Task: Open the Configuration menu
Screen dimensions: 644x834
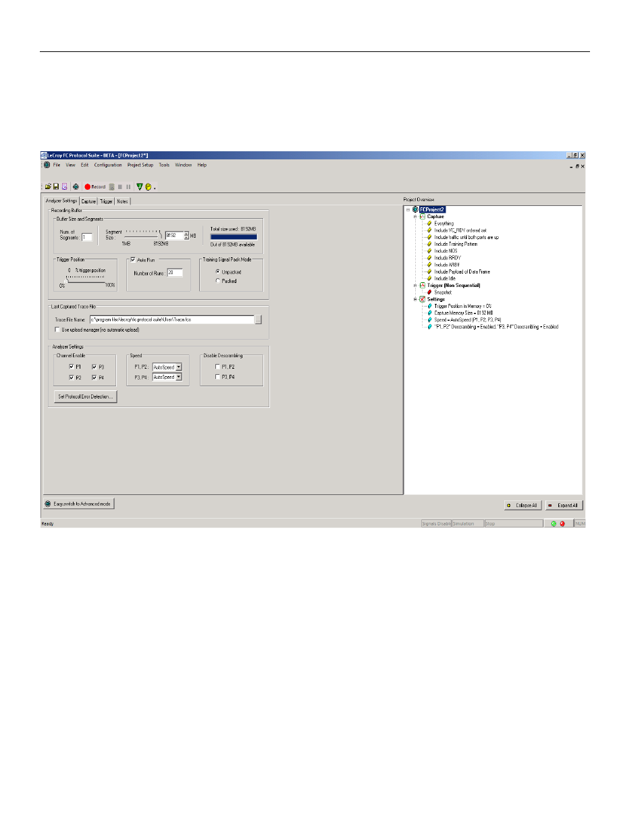Action: tap(108, 165)
